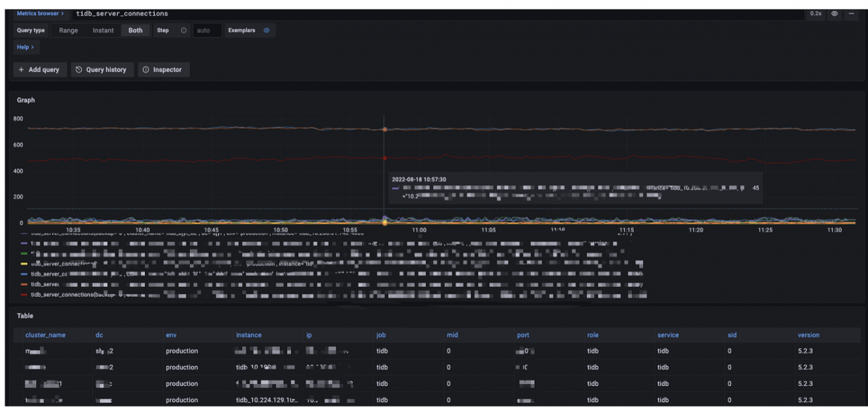Click the purple legend series swatch
Image resolution: width=868 pixels, height=412 pixels.
pyautogui.click(x=24, y=243)
